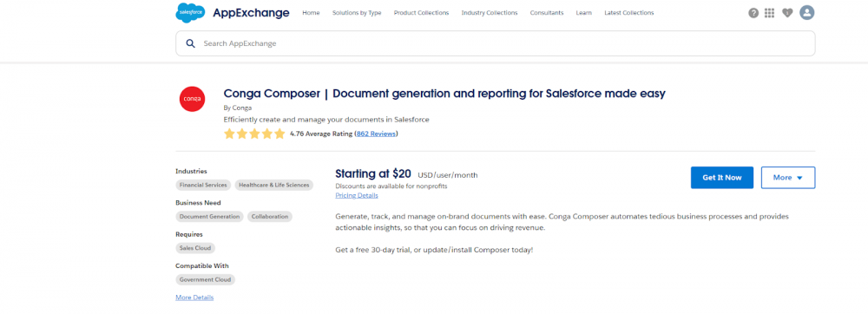Image resolution: width=868 pixels, height=314 pixels.
Task: Click '4.76 Average Rating' text
Action: click(321, 134)
